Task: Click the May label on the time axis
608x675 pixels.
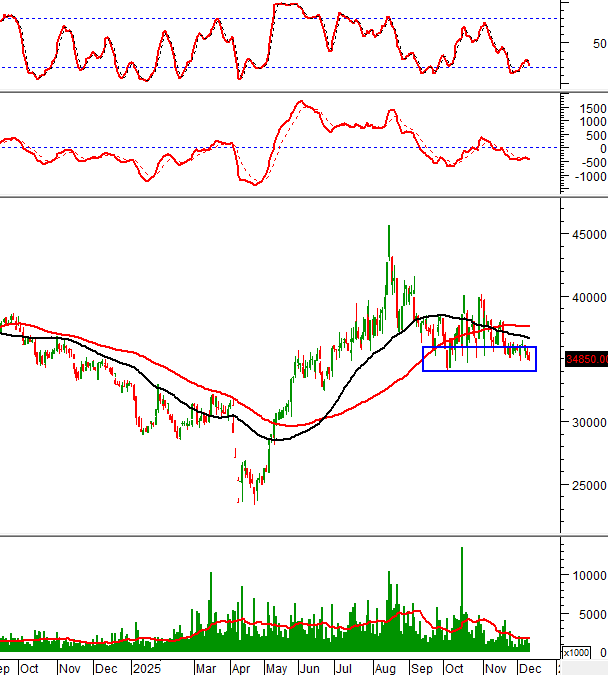Action: (x=273, y=667)
